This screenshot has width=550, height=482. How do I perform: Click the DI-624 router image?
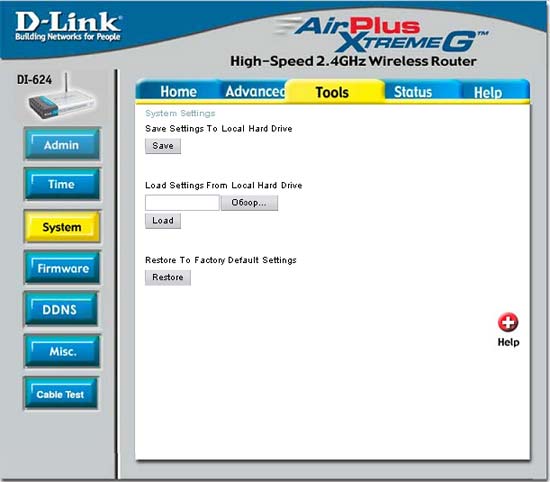[61, 97]
